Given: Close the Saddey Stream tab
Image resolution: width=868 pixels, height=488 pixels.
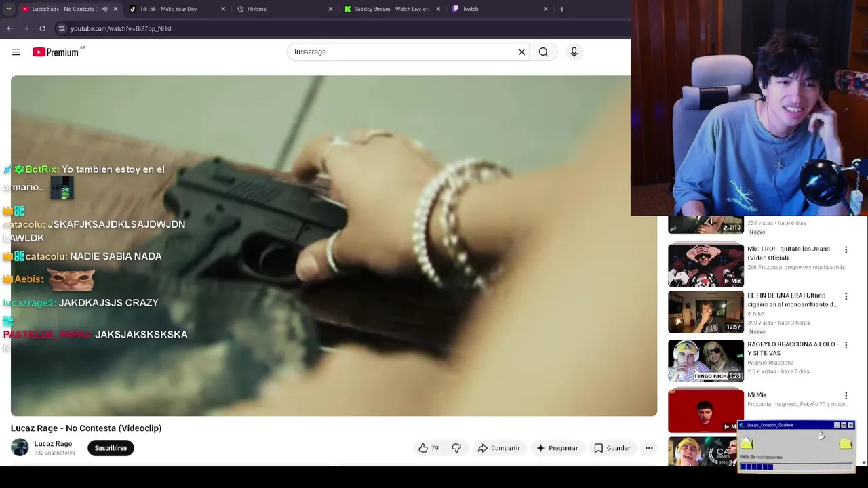Looking at the screenshot, I should point(438,9).
